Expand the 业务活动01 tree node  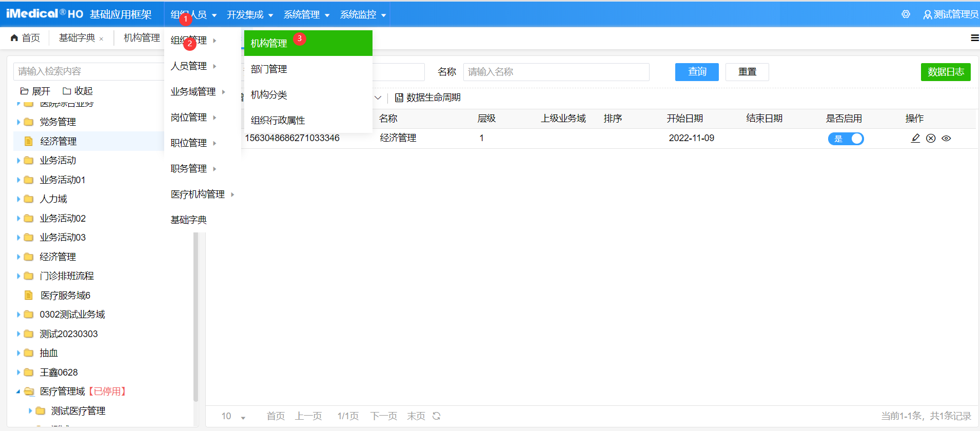click(x=18, y=180)
